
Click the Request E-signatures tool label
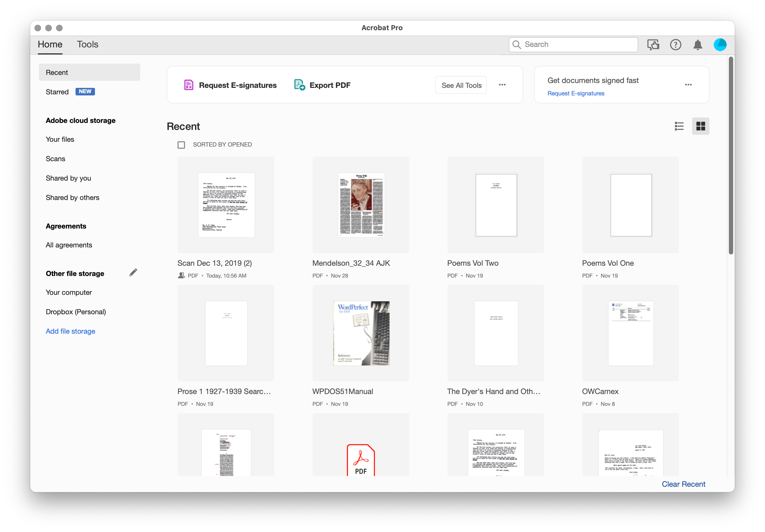(x=238, y=85)
